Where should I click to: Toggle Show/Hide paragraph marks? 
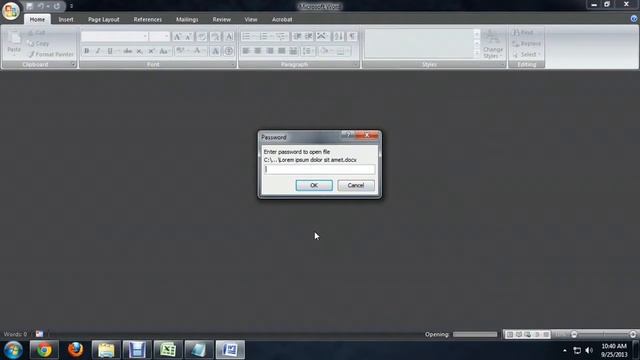click(x=352, y=37)
